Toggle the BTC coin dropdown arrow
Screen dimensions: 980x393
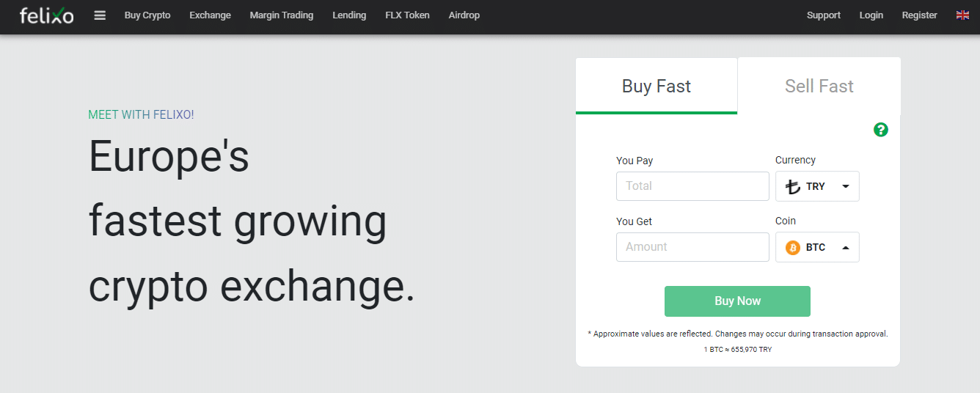point(846,248)
